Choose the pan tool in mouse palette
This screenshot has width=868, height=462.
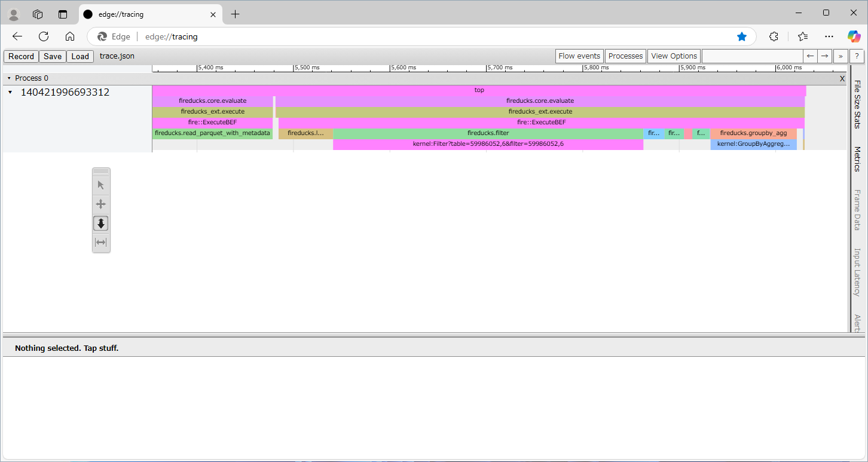tap(101, 204)
